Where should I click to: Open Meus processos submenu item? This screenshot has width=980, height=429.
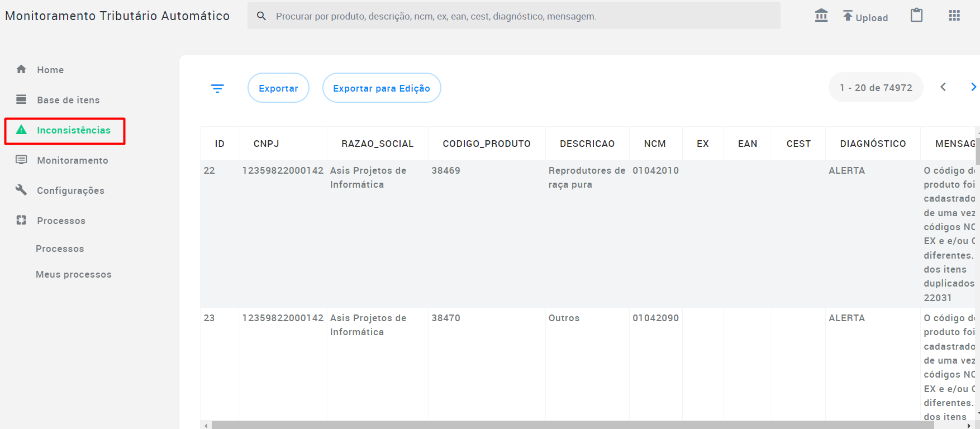(x=74, y=274)
